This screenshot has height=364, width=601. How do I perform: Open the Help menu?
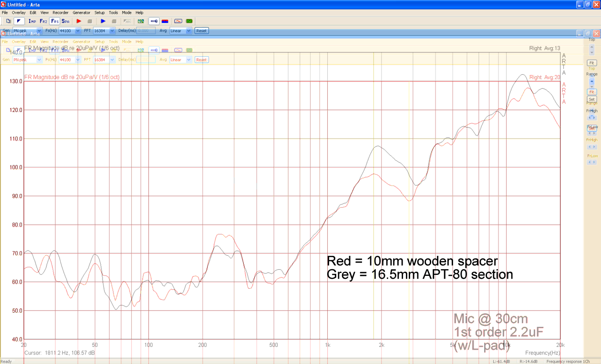click(139, 12)
